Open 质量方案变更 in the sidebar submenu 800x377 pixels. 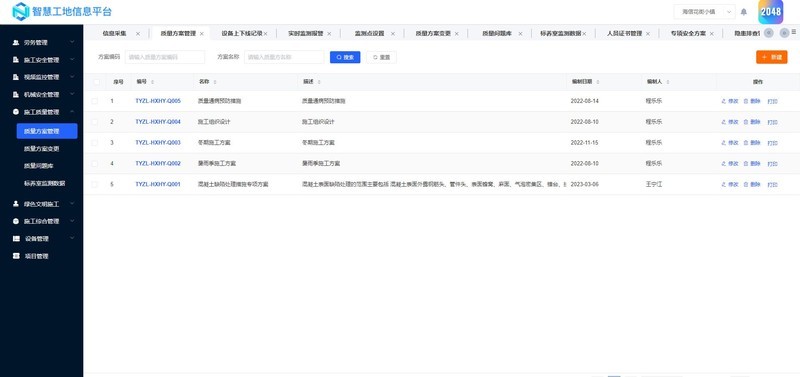click(x=41, y=149)
